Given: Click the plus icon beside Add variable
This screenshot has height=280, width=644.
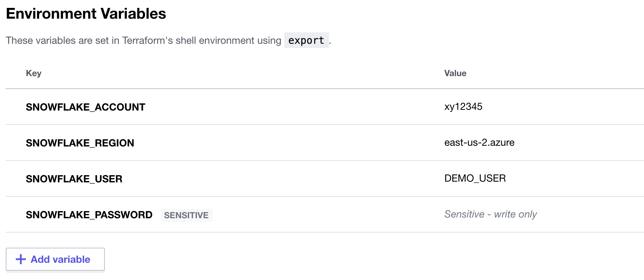Looking at the screenshot, I should click(x=21, y=259).
